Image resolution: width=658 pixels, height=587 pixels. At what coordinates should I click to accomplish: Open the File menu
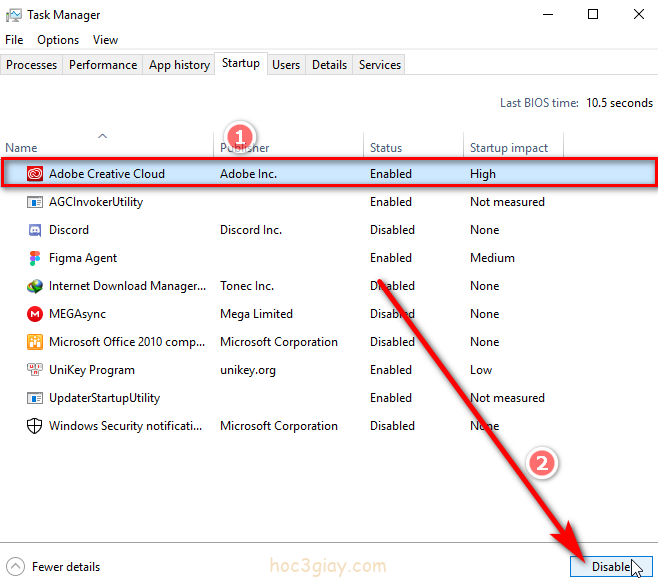point(14,40)
